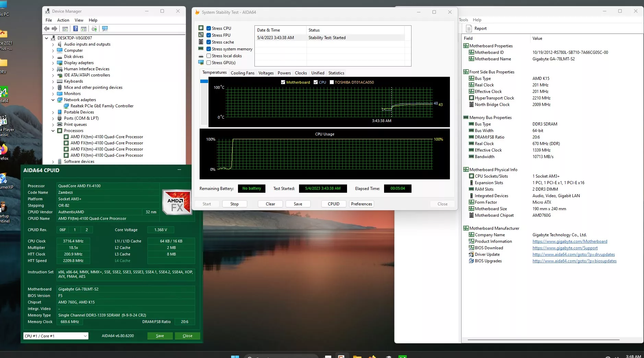Click the Motherboard ID field icon
Image resolution: width=644 pixels, height=358 pixels.
point(472,52)
